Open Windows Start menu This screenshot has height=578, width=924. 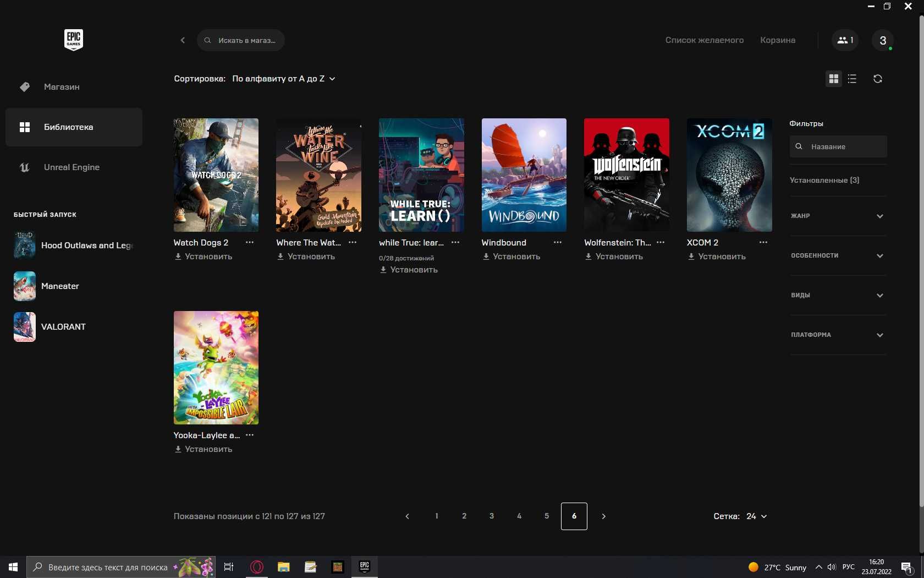tap(13, 567)
